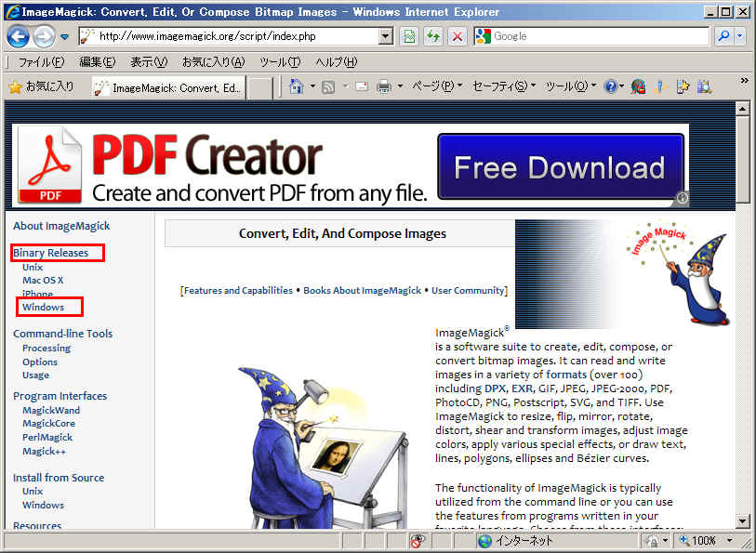The image size is (756, 553).
Task: Click the Home icon in command bar
Action: point(296,86)
